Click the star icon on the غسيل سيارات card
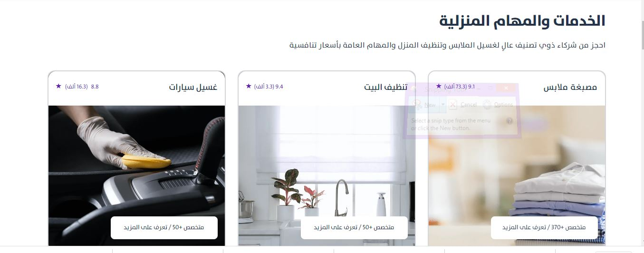The image size is (644, 253). pos(58,86)
